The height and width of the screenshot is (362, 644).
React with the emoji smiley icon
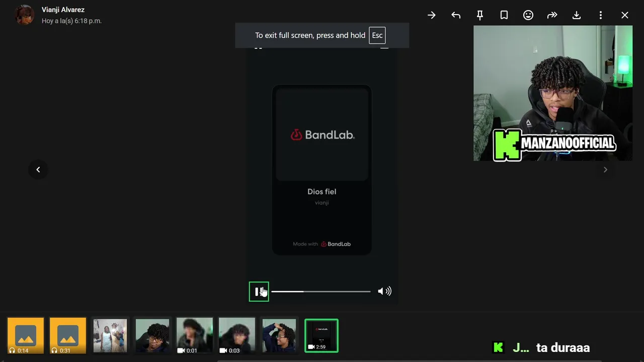(528, 15)
